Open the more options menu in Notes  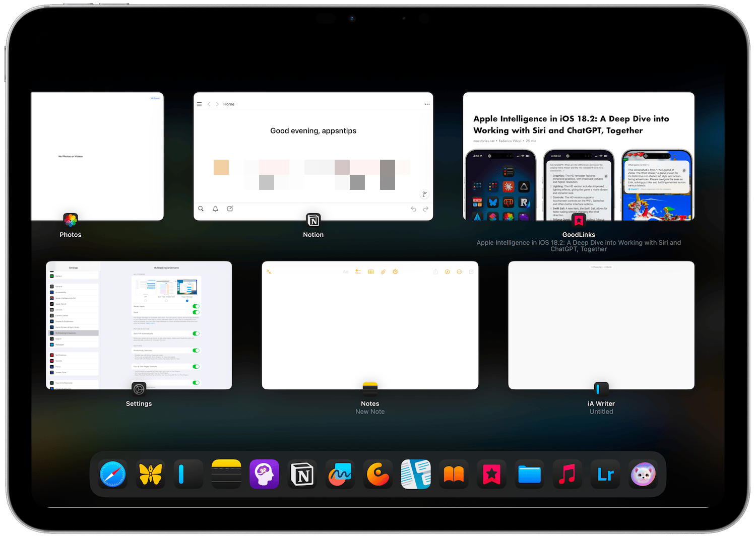(x=459, y=272)
